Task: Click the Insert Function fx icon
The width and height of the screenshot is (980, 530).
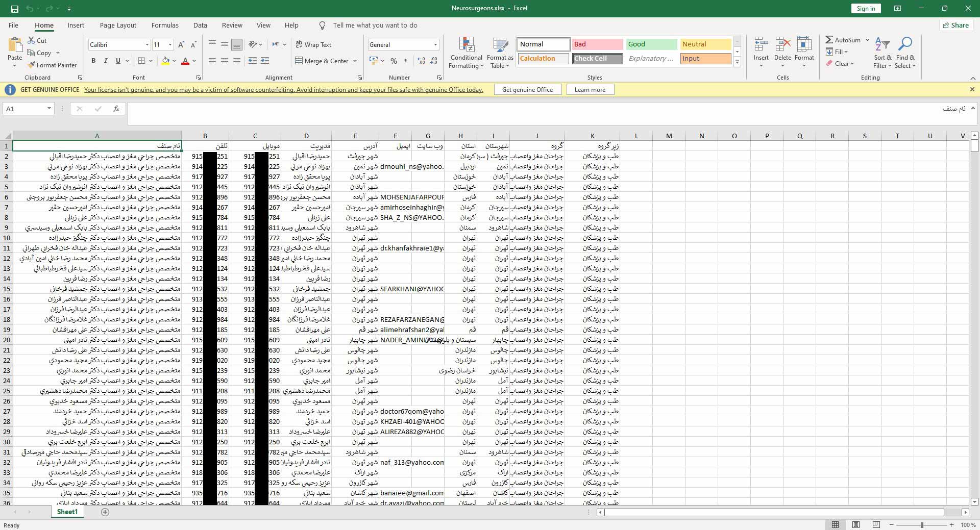Action: 116,109
